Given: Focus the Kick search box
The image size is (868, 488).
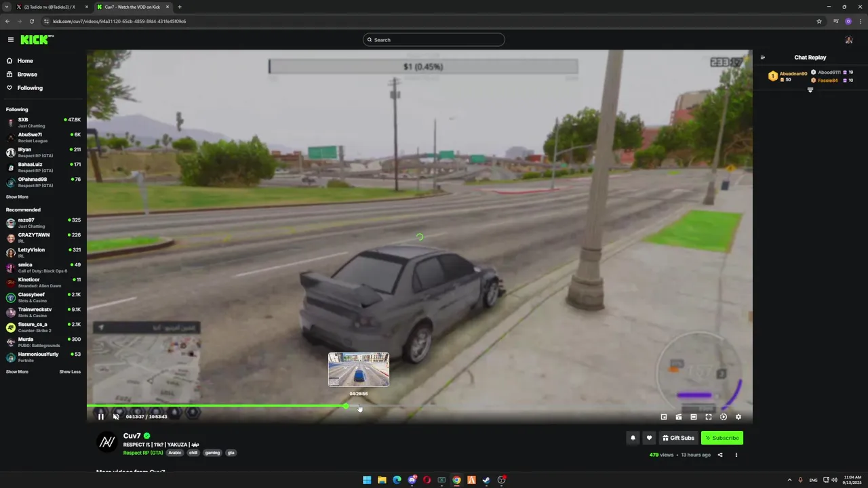Looking at the screenshot, I should [x=434, y=40].
